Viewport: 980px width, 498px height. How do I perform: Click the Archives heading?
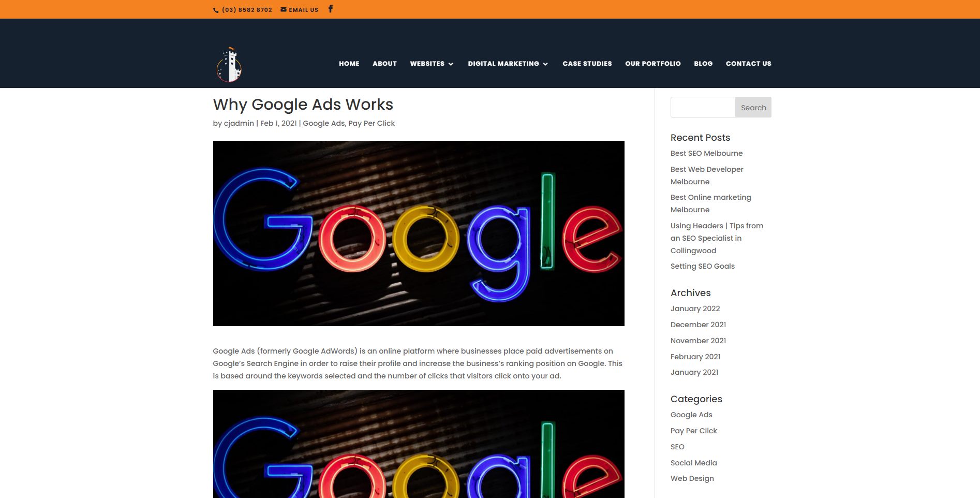(691, 293)
